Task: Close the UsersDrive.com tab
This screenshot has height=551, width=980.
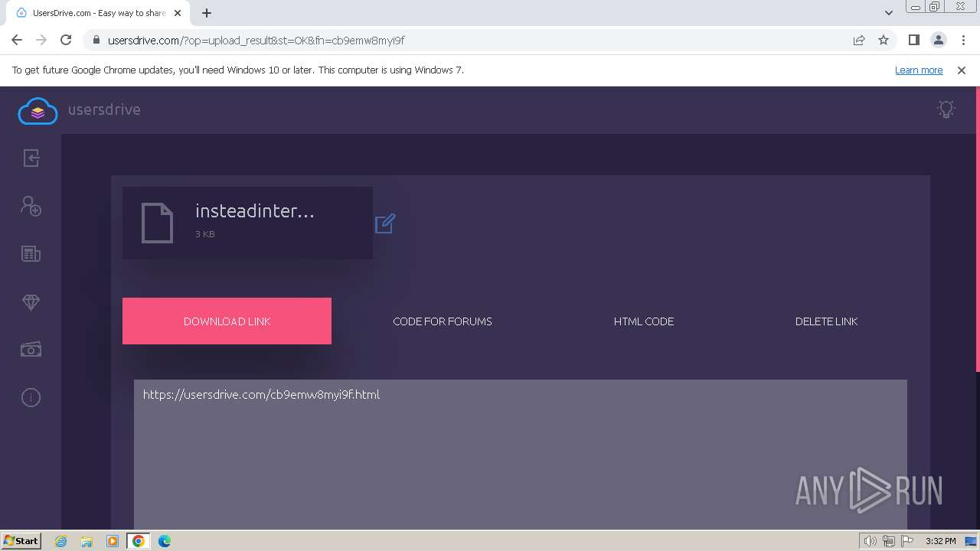Action: click(x=178, y=13)
